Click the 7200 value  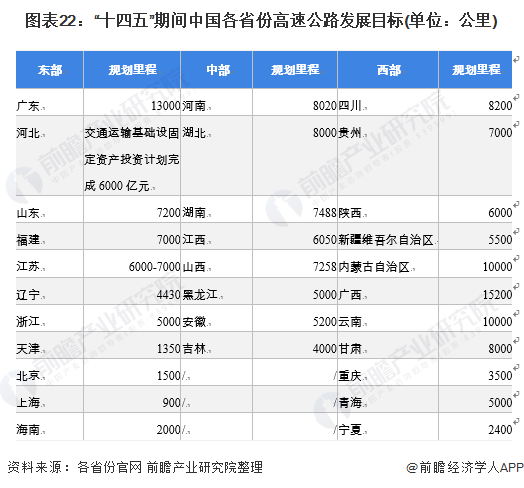pos(168,213)
